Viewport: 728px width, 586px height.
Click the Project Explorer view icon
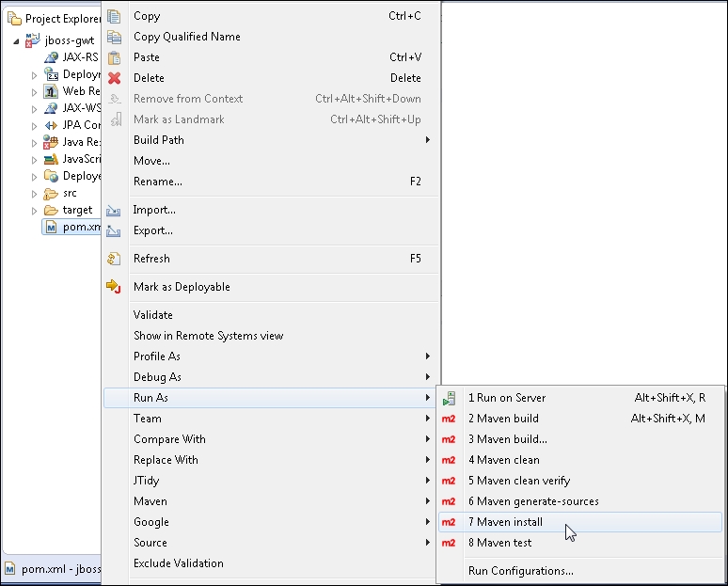point(14,19)
